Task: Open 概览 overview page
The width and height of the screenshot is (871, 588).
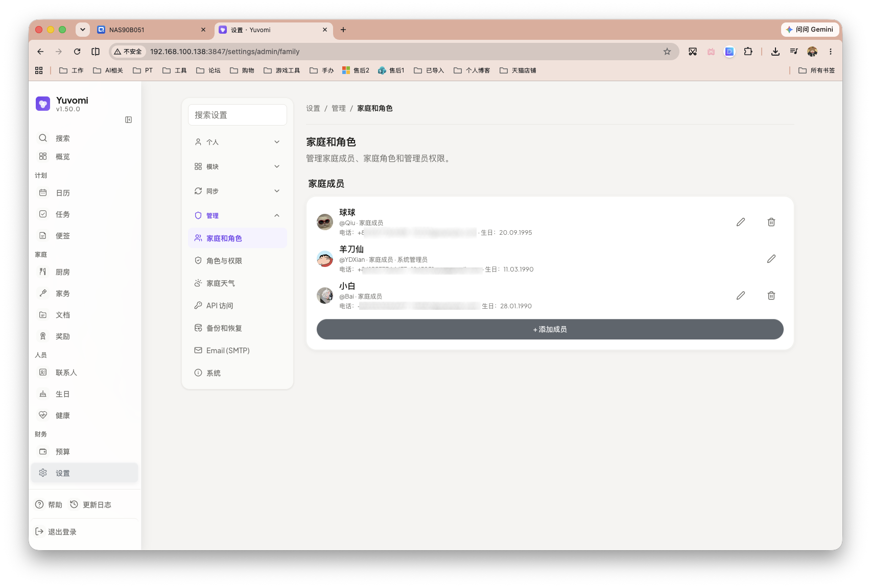Action: click(85, 157)
